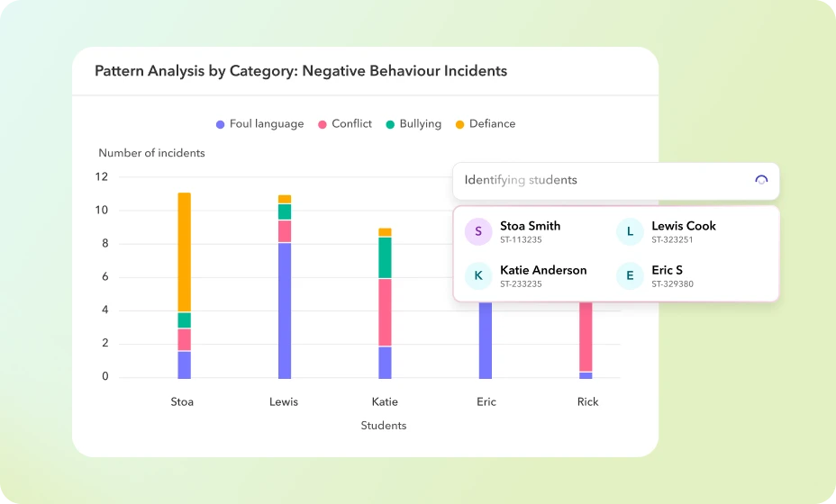
Task: Click the y-axis value 0
Action: [105, 376]
